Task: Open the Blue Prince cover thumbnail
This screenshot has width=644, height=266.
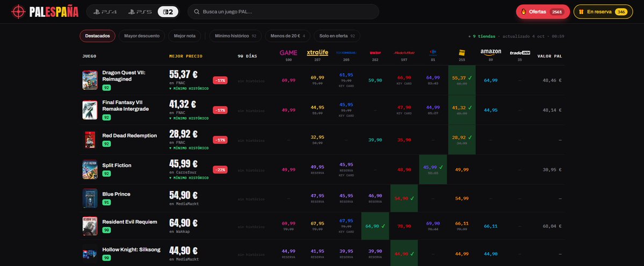Action: [90, 198]
